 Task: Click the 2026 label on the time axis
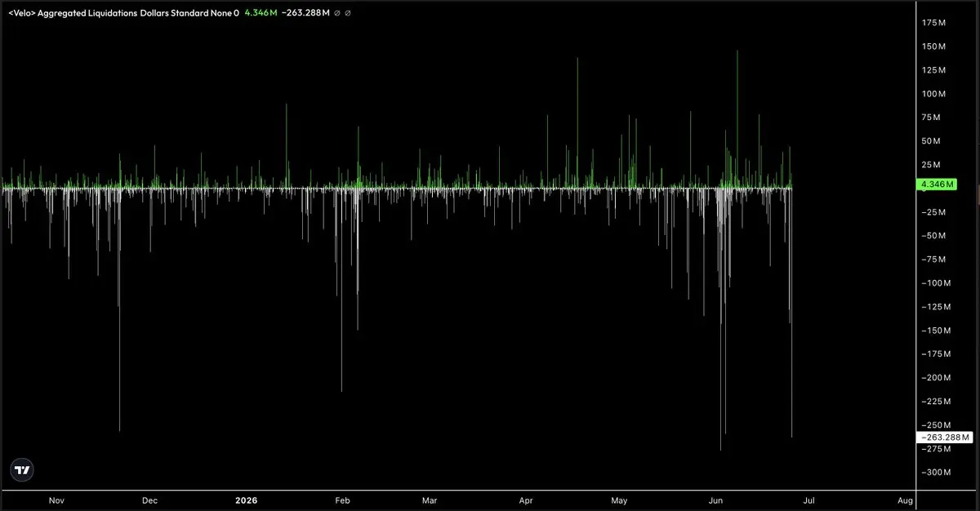click(246, 500)
